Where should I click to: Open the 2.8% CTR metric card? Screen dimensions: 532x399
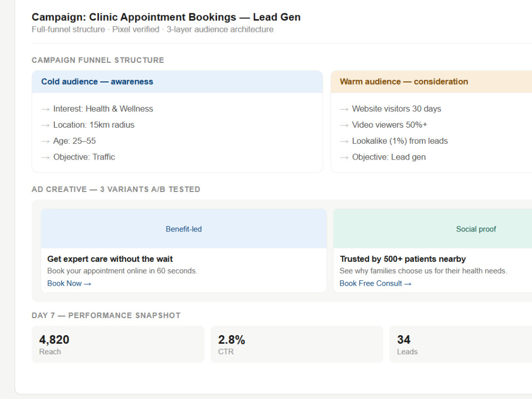tap(296, 344)
